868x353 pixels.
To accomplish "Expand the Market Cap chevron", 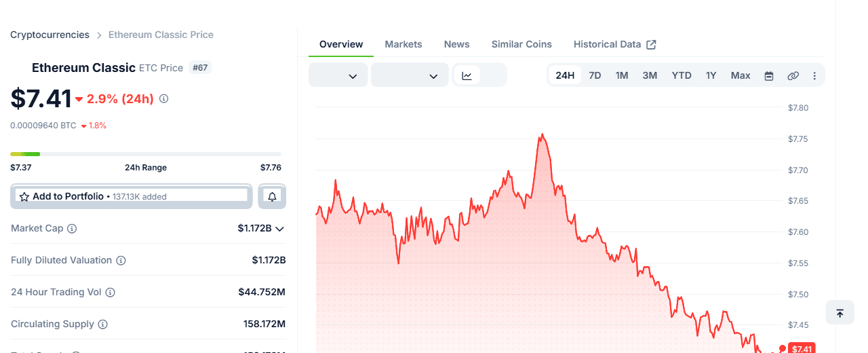I will point(279,229).
